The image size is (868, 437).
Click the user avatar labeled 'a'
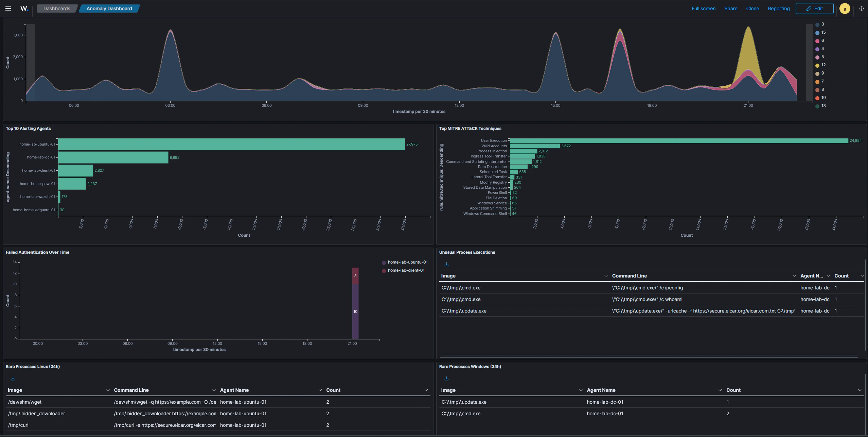pos(845,9)
